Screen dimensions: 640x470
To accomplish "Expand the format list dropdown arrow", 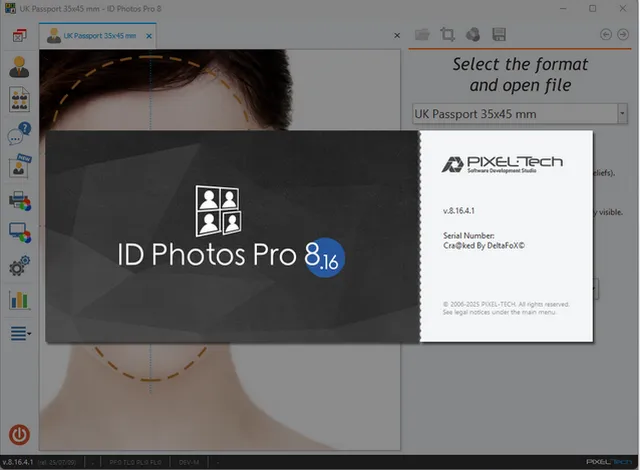I will pos(622,113).
